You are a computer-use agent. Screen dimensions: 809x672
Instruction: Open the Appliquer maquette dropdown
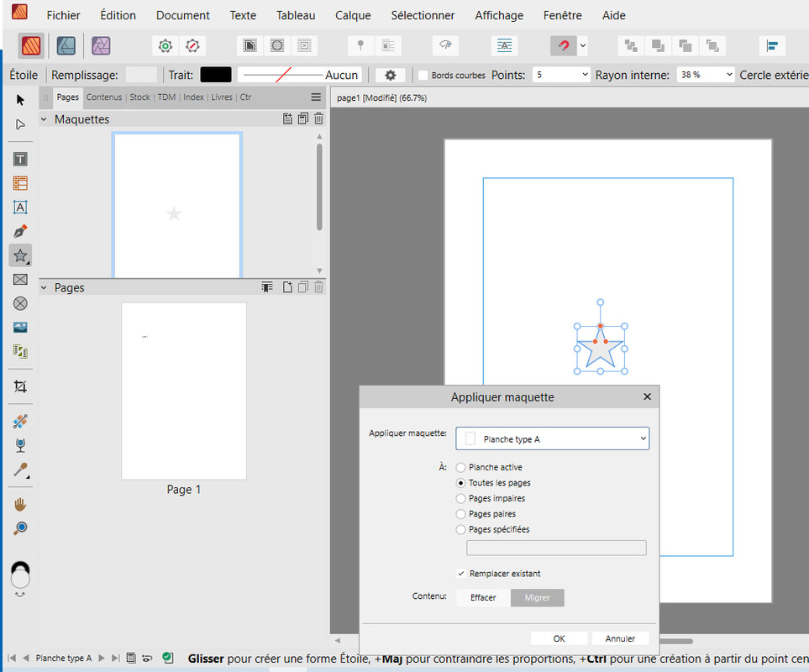tap(552, 438)
